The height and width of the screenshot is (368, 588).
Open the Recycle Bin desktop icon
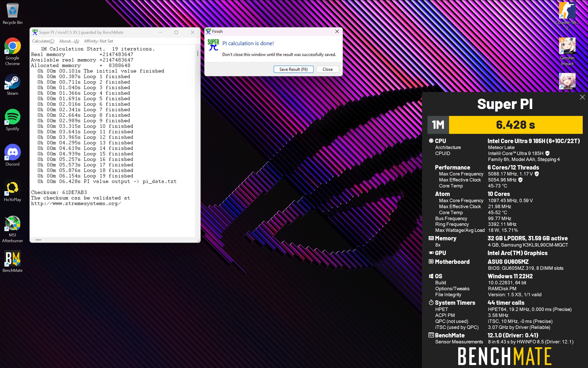click(12, 14)
